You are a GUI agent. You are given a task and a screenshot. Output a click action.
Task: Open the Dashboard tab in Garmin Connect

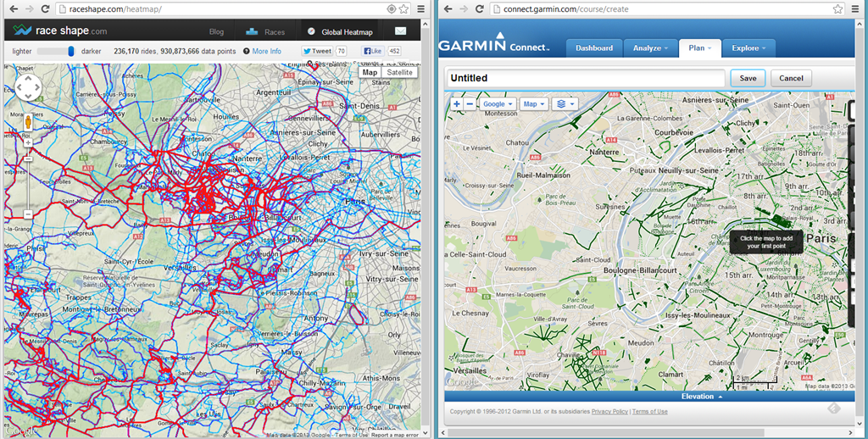(x=594, y=48)
